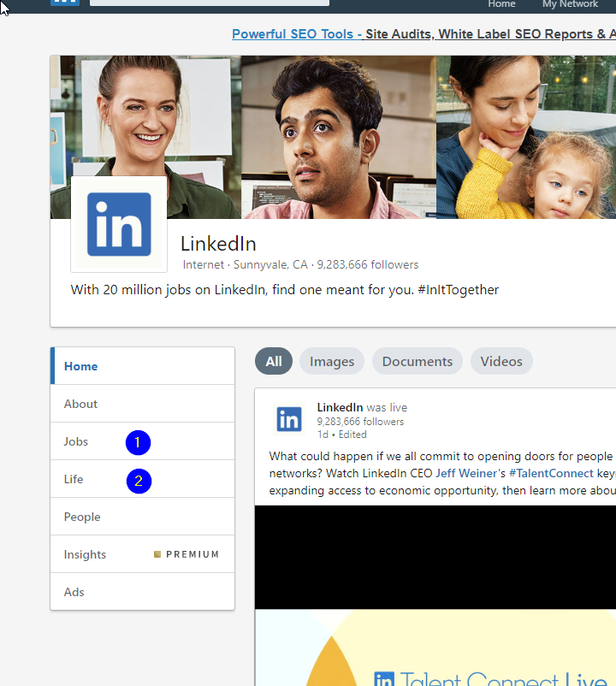Click the LinkedIn cover banner image
Image resolution: width=616 pixels, height=686 pixels.
pyautogui.click(x=333, y=137)
